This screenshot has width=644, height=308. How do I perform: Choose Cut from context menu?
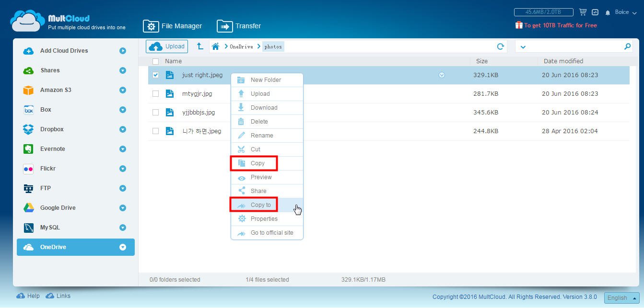(267, 149)
